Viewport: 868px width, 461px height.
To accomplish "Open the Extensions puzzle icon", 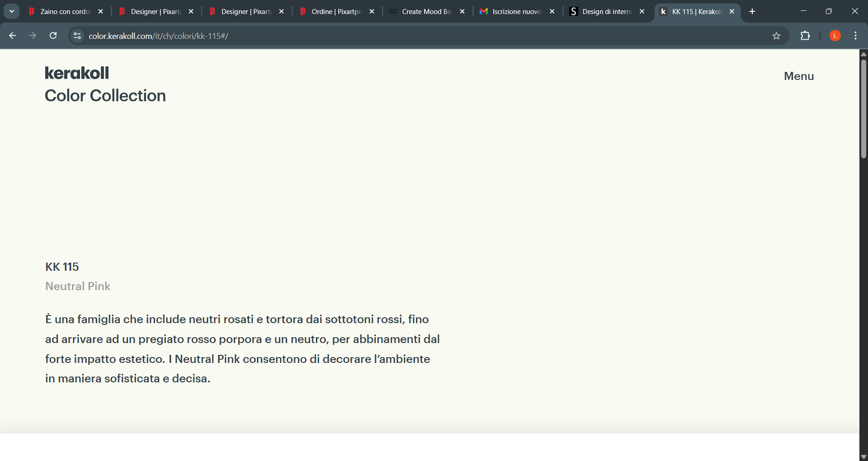I will (805, 36).
